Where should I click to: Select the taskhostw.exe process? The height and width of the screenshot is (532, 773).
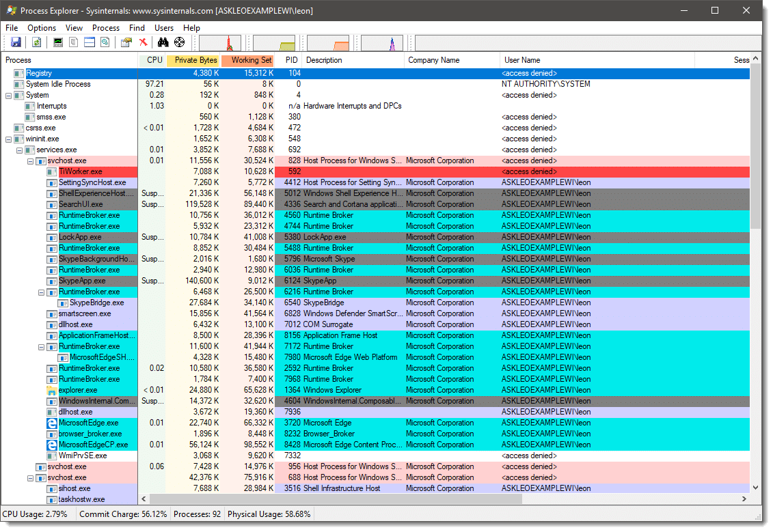[x=81, y=499]
